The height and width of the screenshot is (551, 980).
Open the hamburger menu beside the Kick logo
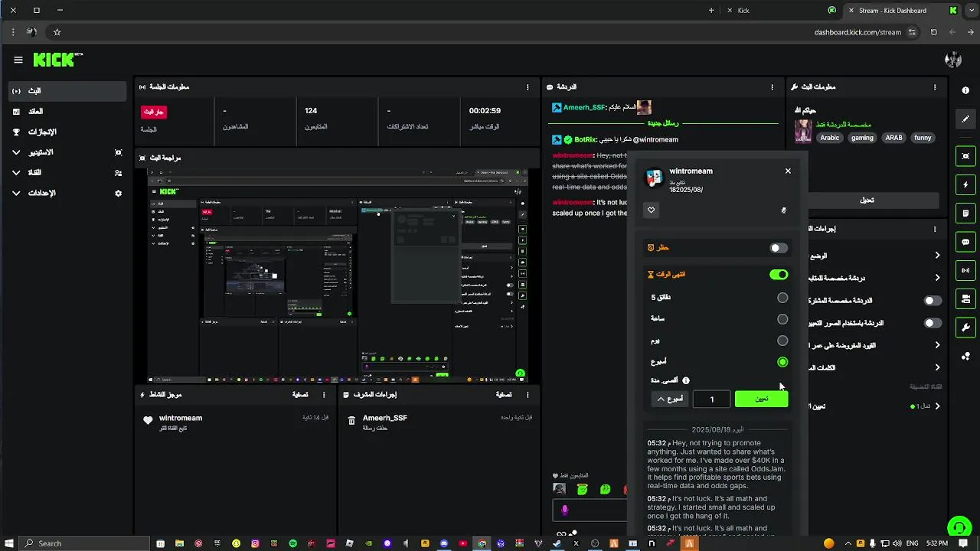(18, 60)
